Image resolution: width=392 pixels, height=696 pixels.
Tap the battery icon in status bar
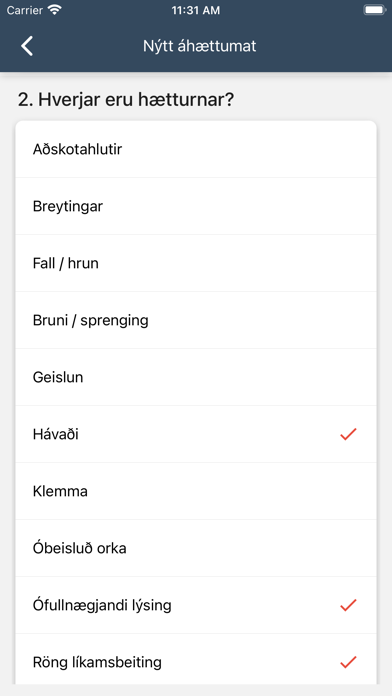pos(375,10)
